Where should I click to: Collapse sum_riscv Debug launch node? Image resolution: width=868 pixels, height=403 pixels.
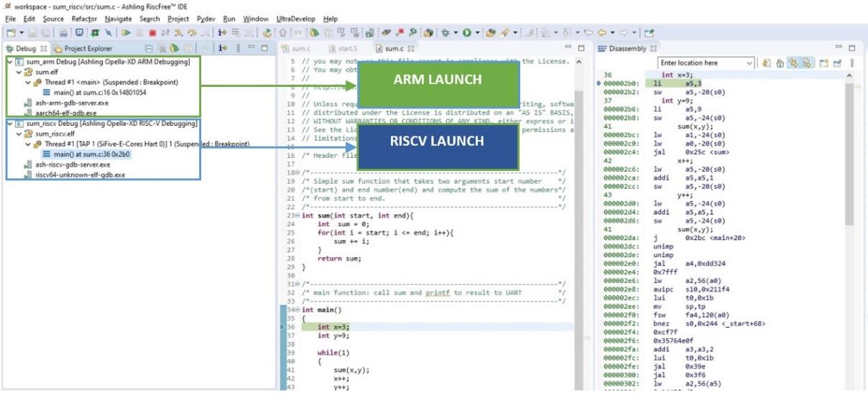pos(9,124)
